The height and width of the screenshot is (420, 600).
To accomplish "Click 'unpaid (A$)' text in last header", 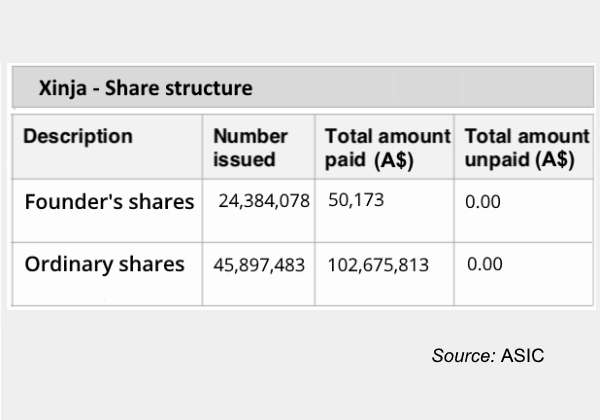I will tap(520, 160).
